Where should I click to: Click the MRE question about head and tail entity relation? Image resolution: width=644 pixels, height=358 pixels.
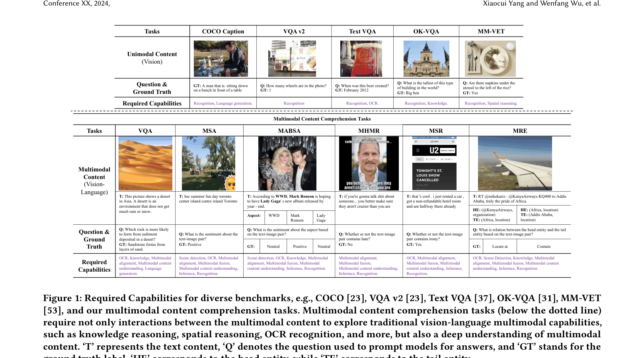(519, 232)
